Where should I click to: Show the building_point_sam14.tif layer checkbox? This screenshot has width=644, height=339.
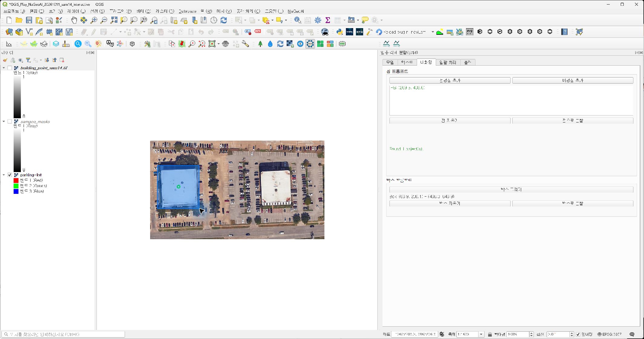(x=10, y=68)
